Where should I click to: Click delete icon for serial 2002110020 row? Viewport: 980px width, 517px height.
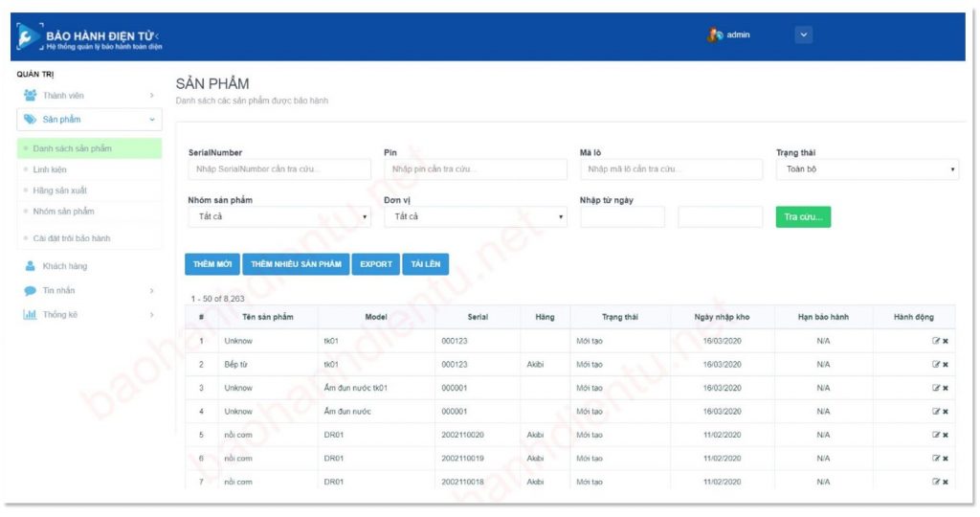(x=945, y=435)
